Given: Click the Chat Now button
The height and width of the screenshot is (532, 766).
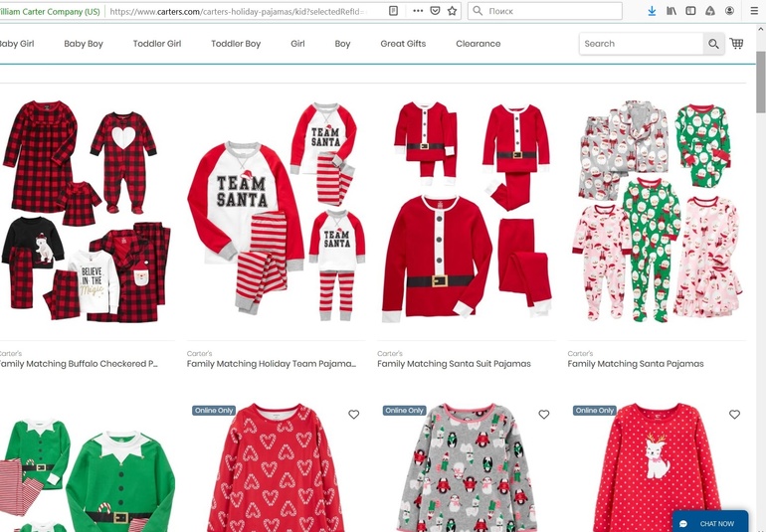Looking at the screenshot, I should pos(709,523).
